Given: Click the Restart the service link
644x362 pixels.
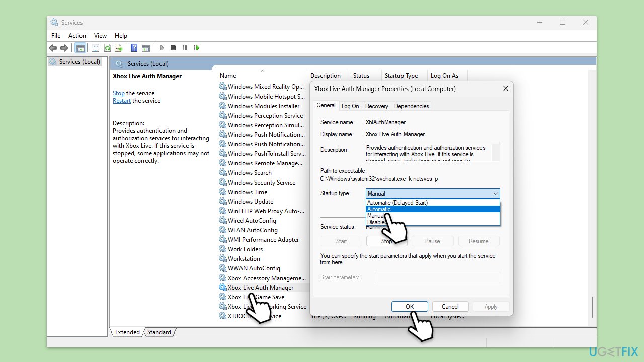Looking at the screenshot, I should [x=121, y=101].
